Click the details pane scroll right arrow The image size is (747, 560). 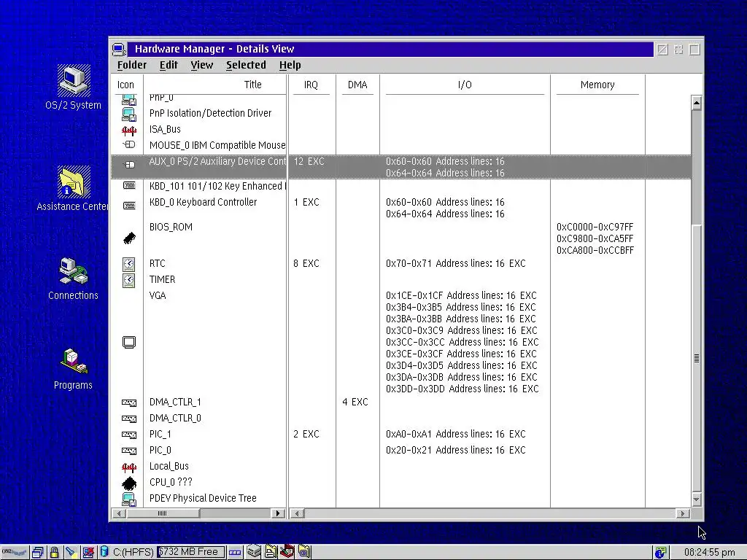682,513
